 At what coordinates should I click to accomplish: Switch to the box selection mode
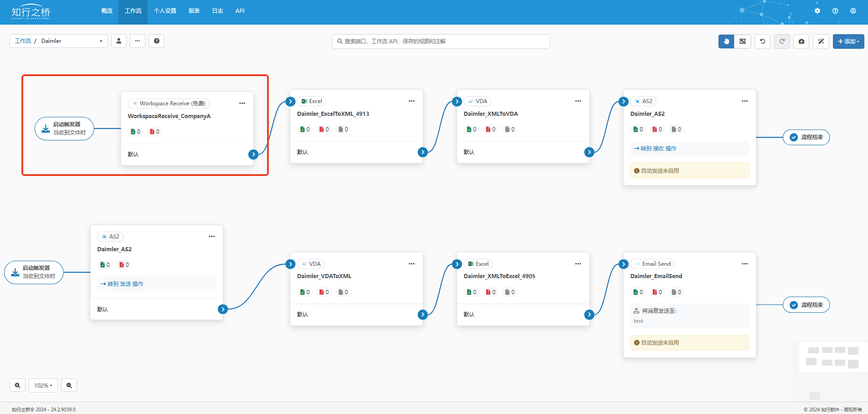743,41
